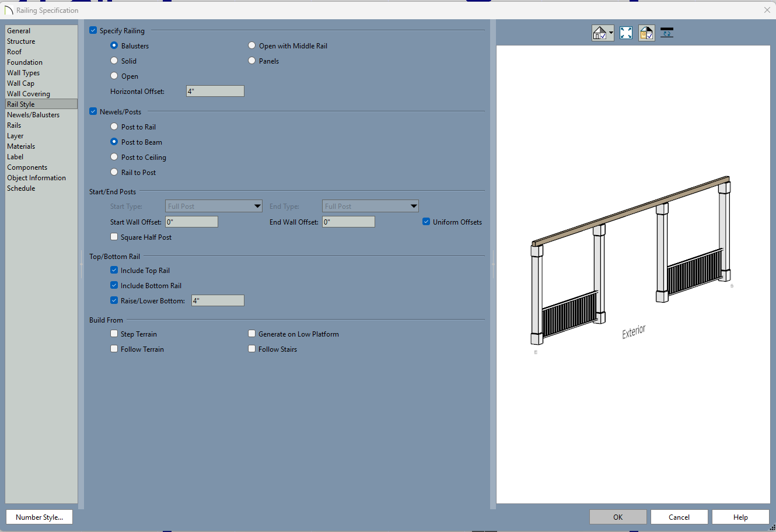The image size is (776, 532).
Task: Click the line swap icon in preview toolbar
Action: pos(667,33)
